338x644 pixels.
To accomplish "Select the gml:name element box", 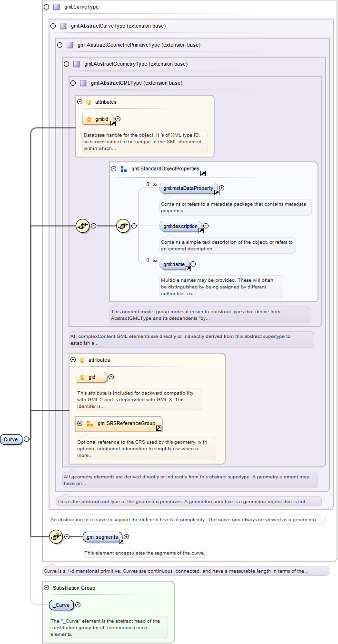I will coord(174,264).
